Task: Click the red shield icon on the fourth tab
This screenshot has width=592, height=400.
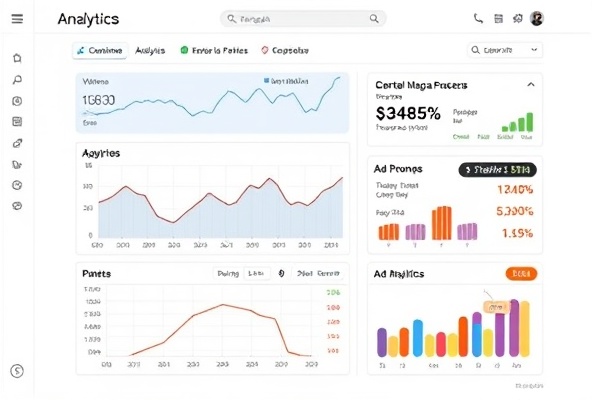Action: coord(265,50)
